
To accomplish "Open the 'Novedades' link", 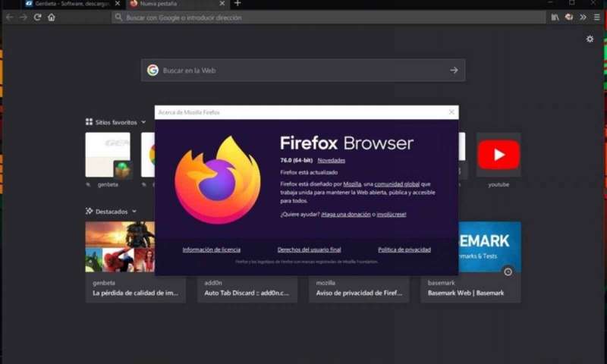I will (331, 160).
